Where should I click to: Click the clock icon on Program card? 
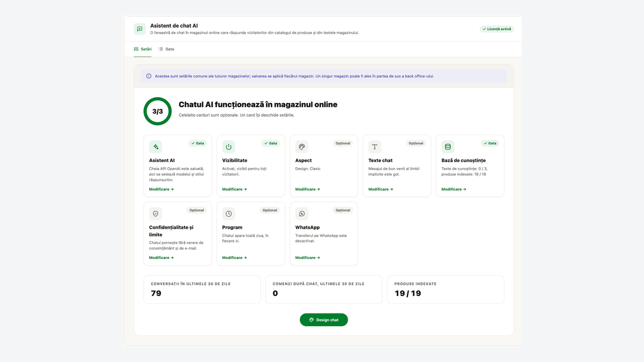229,213
